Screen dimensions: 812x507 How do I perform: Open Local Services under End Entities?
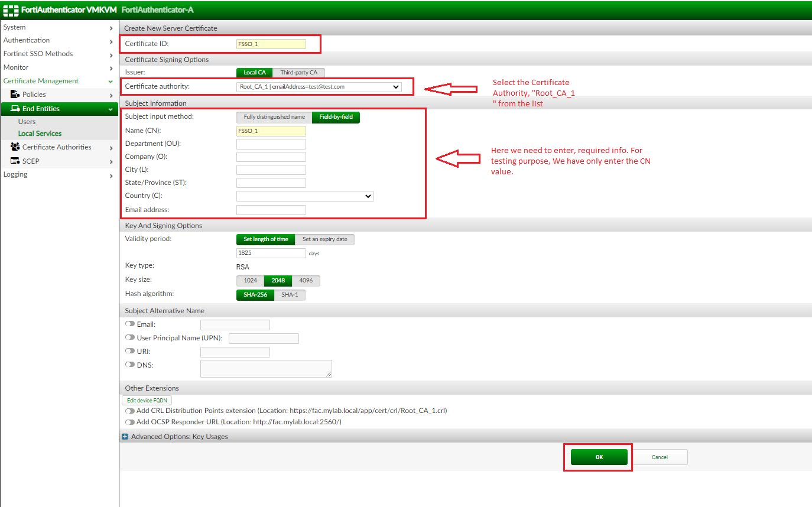pos(40,134)
